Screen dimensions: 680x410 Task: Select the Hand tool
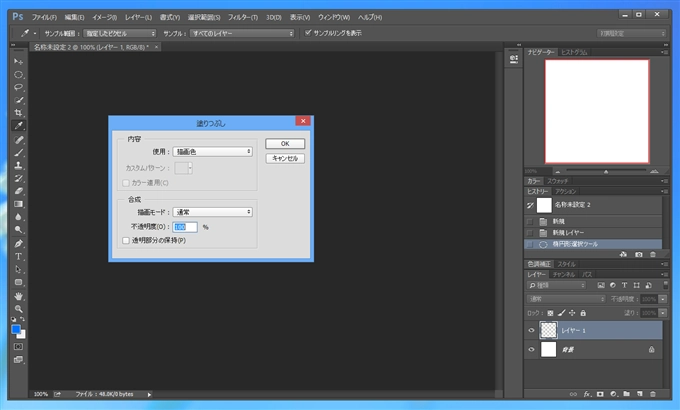(x=18, y=296)
